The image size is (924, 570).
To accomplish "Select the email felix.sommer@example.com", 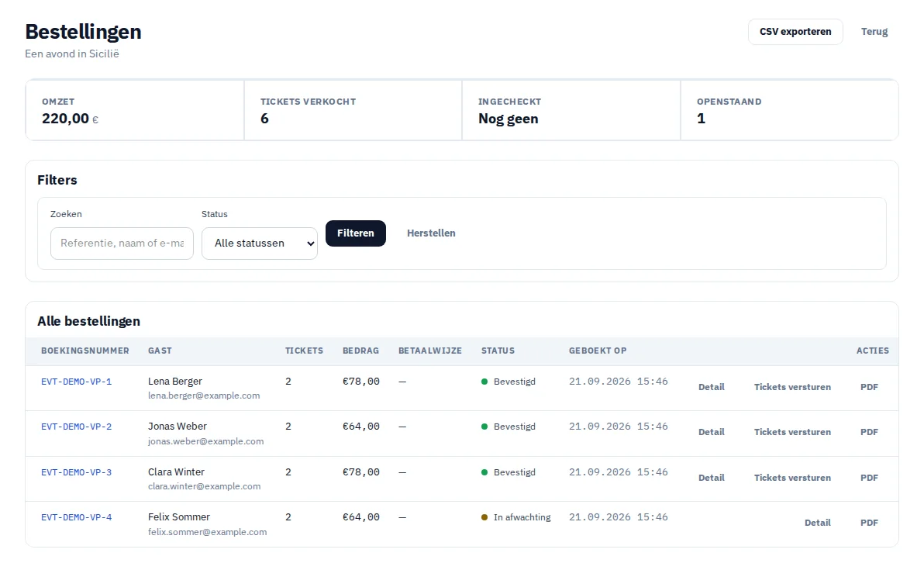I will tap(208, 532).
